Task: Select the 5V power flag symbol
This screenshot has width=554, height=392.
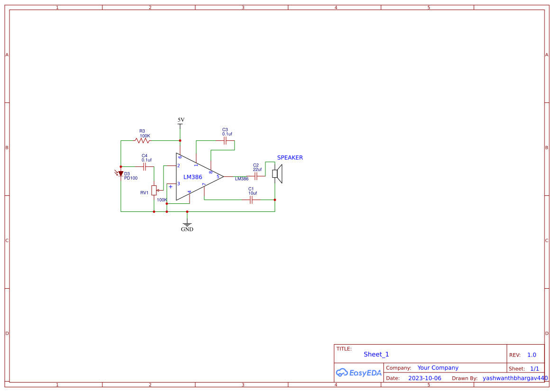Action: click(180, 124)
